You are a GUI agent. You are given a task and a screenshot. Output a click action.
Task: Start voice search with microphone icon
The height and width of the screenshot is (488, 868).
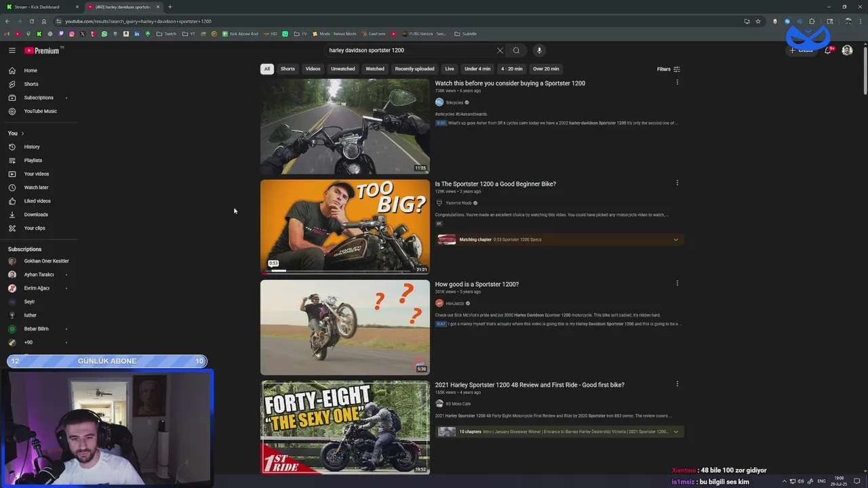pyautogui.click(x=539, y=50)
